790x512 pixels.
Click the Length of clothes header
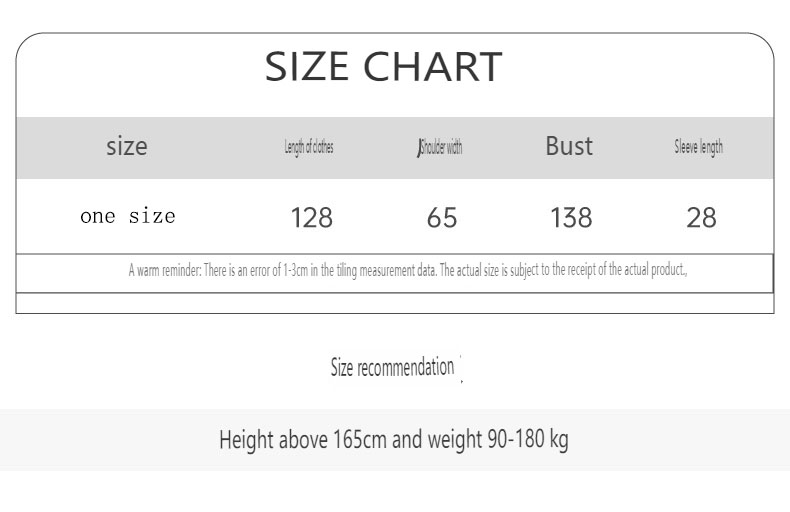tap(309, 147)
